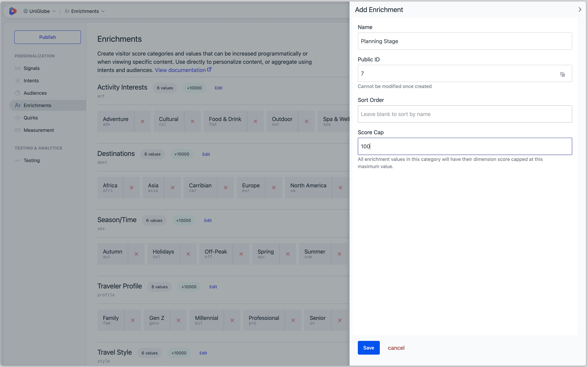Viewport: 588px width, 367px height.
Task: Delete the Spring season value
Action: (x=288, y=254)
